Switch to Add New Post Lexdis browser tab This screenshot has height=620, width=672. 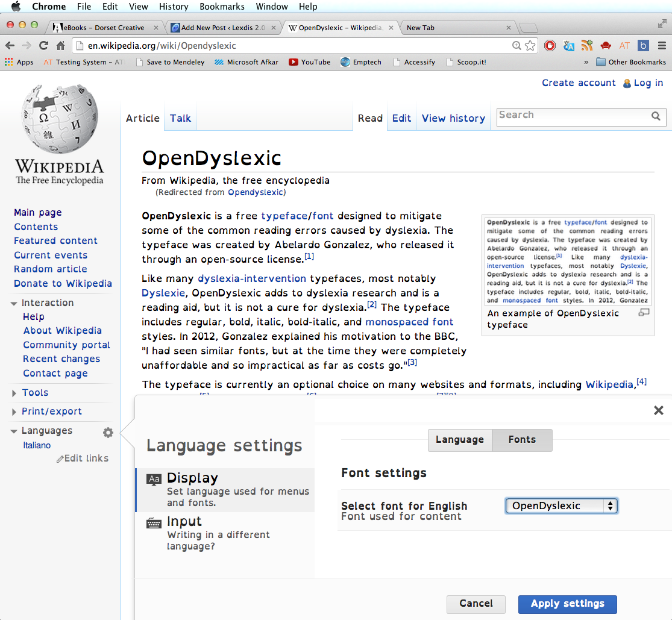click(x=223, y=28)
